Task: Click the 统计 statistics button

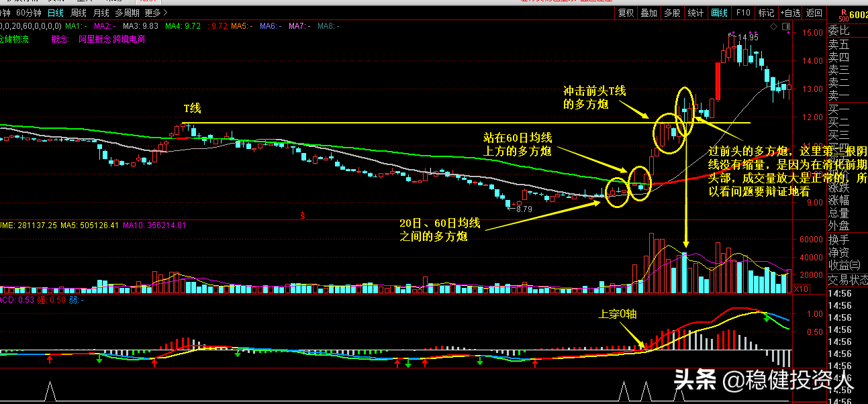Action: tap(695, 13)
